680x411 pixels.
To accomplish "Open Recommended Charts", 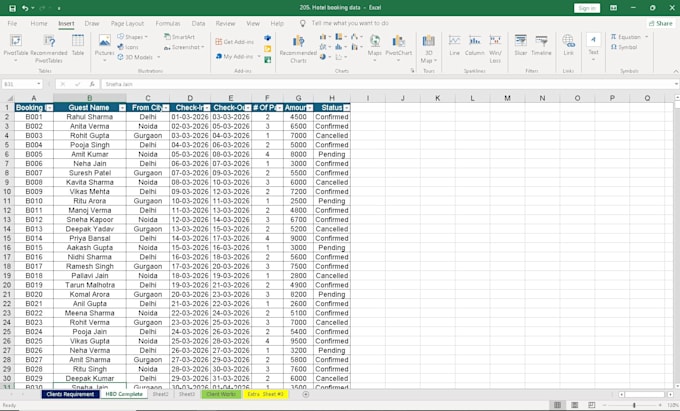I will click(x=298, y=49).
